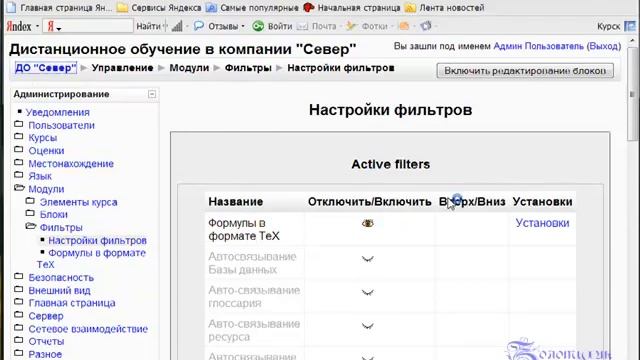
Task: Open Настройки фильтров in sidebar tree
Action: pyautogui.click(x=97, y=240)
